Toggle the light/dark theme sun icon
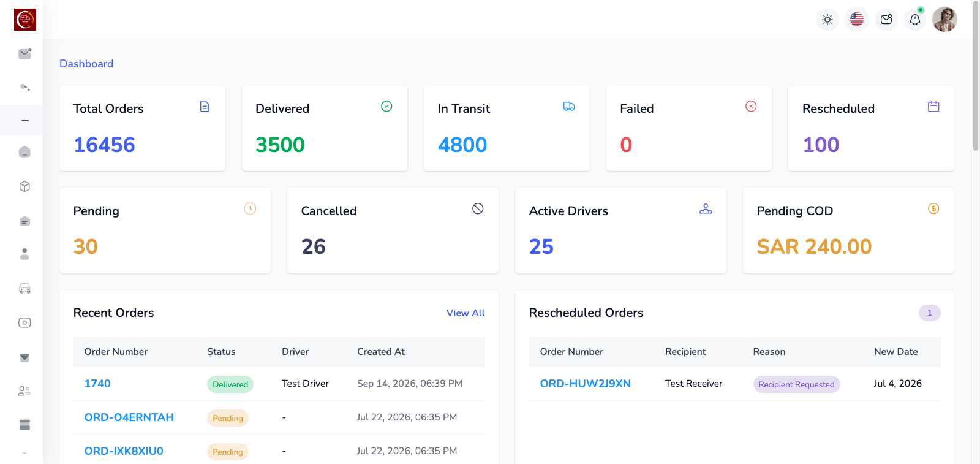Image resolution: width=980 pixels, height=464 pixels. 827,20
